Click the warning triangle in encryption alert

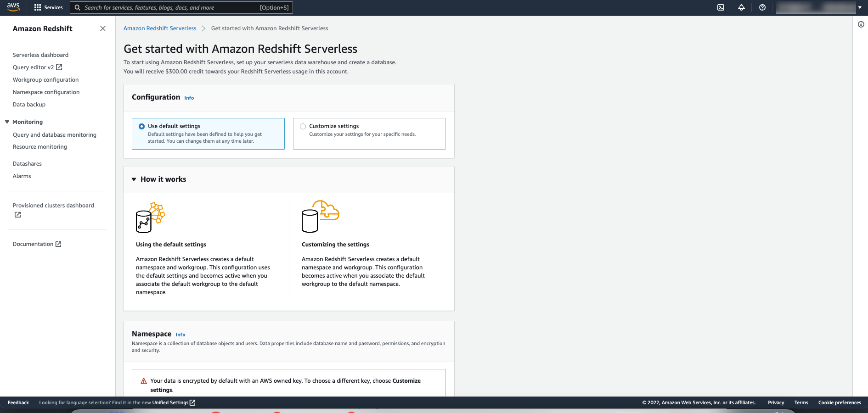coord(144,381)
